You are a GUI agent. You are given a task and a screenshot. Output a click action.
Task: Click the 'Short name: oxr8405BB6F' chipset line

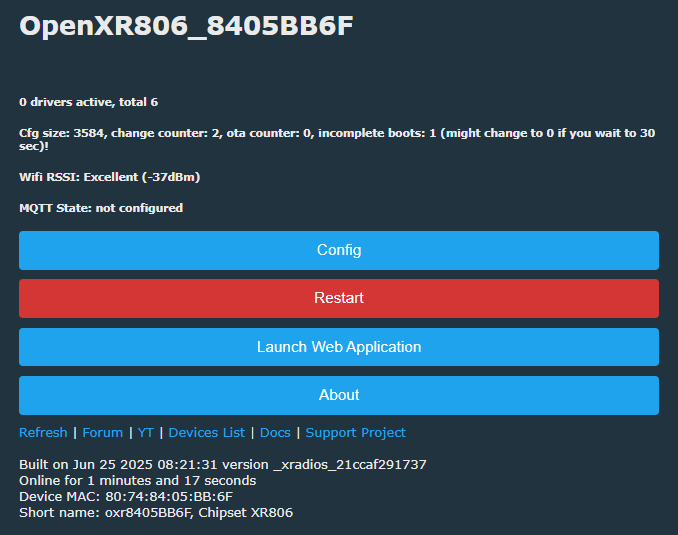tap(156, 513)
